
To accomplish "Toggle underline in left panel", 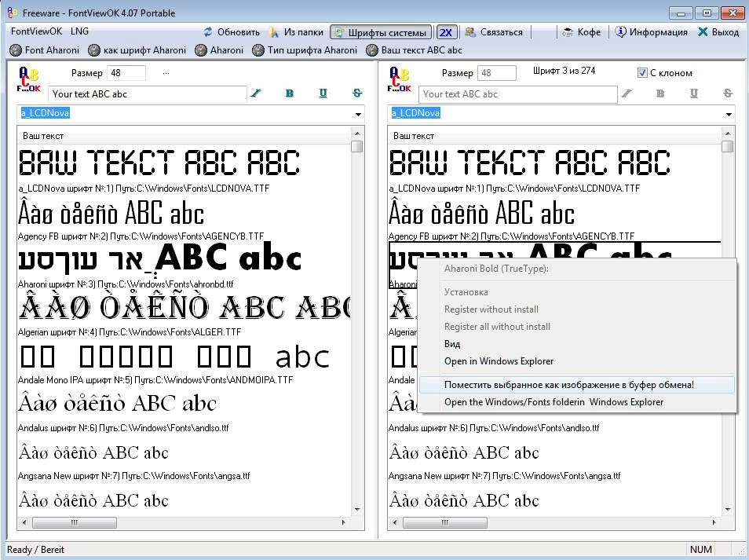I will point(323,93).
